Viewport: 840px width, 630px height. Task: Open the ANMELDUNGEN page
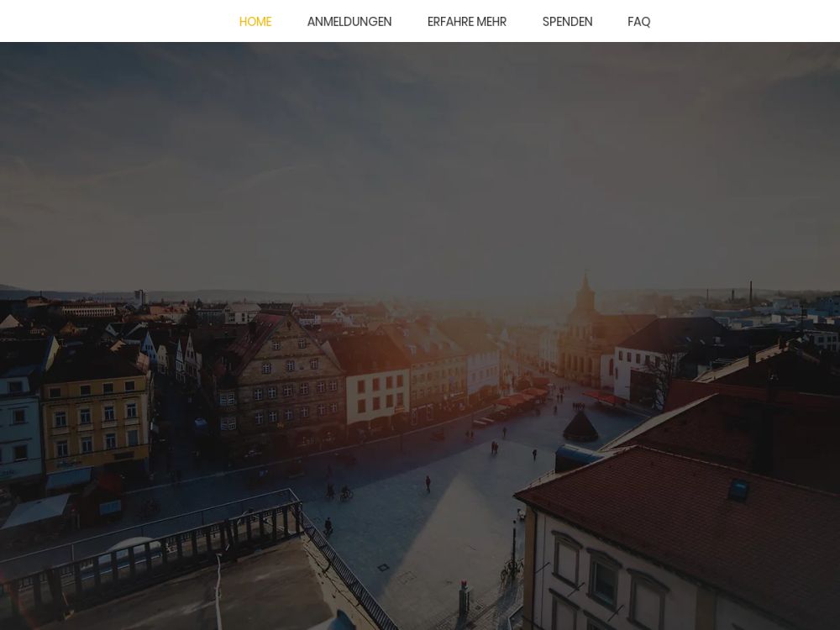point(349,22)
